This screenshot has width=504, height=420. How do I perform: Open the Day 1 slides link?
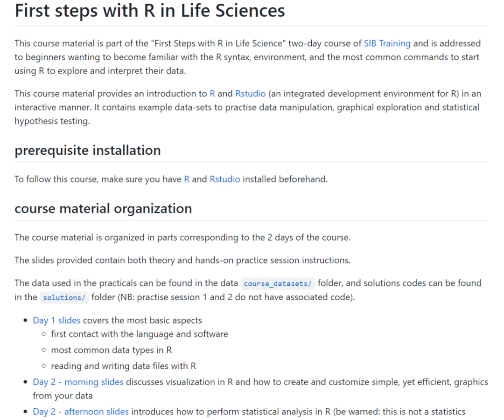[x=56, y=320]
